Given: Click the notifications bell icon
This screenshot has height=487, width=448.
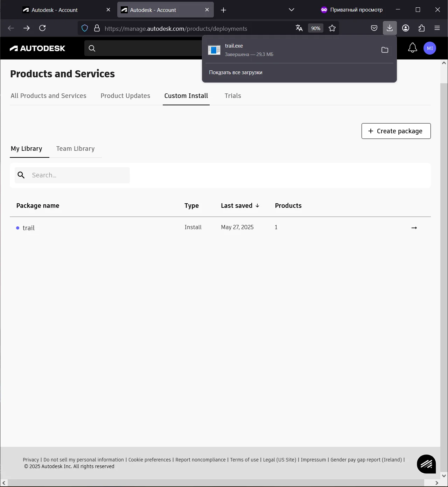Looking at the screenshot, I should coord(412,48).
